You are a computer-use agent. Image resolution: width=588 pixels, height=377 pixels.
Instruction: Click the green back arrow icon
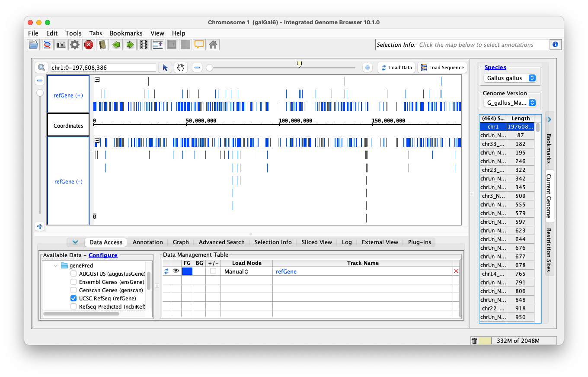click(x=116, y=45)
